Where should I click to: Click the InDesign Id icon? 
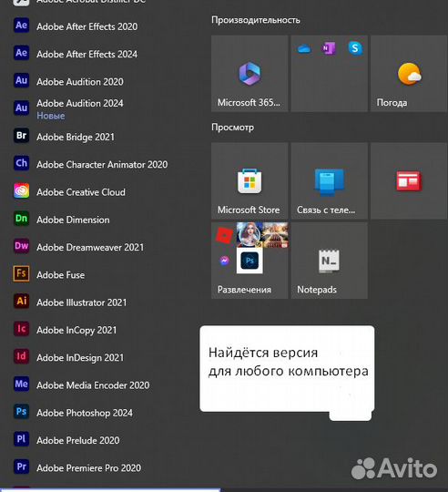(x=21, y=356)
